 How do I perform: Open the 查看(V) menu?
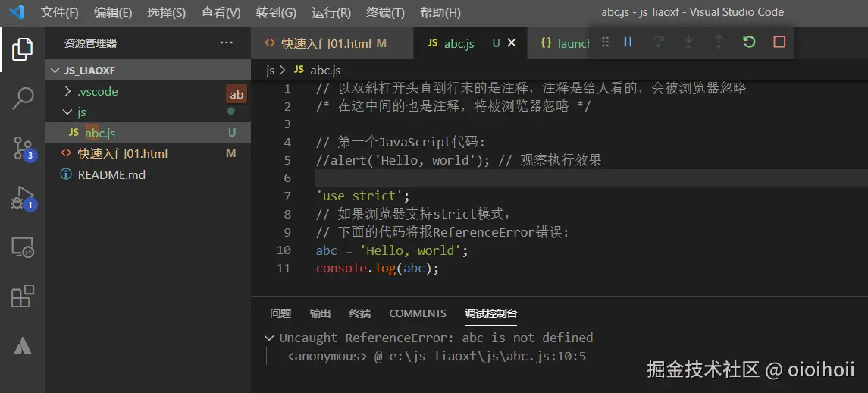tap(221, 12)
